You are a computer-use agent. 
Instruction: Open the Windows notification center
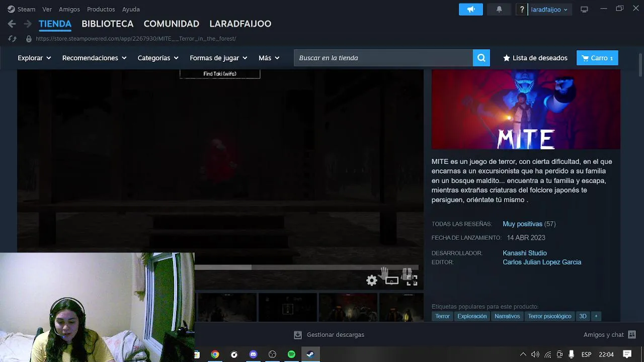[627, 354]
